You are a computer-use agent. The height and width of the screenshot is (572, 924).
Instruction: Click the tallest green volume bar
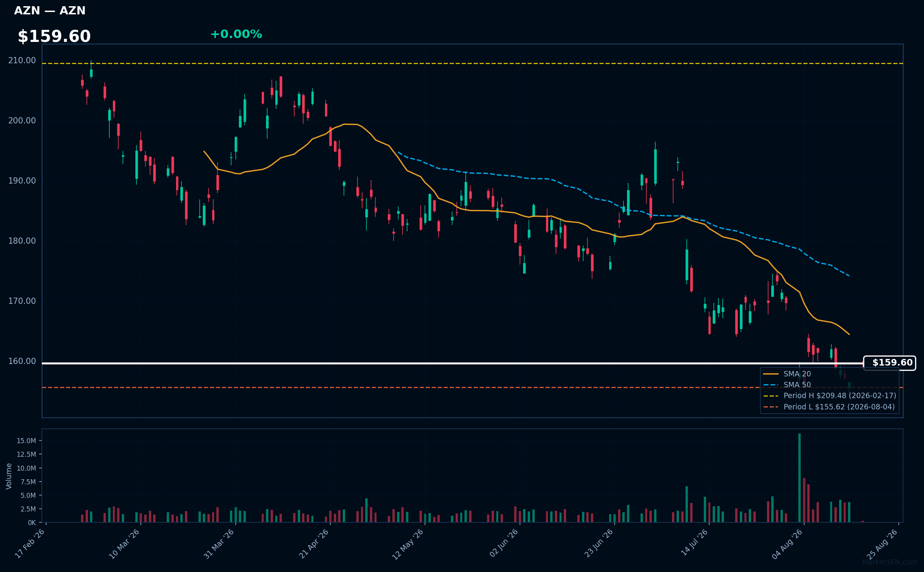(x=800, y=478)
